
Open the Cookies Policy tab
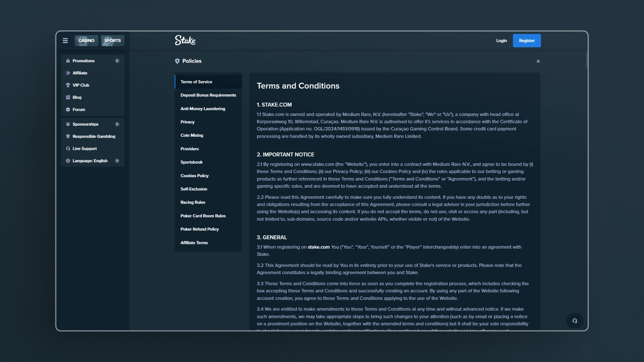pos(208,176)
